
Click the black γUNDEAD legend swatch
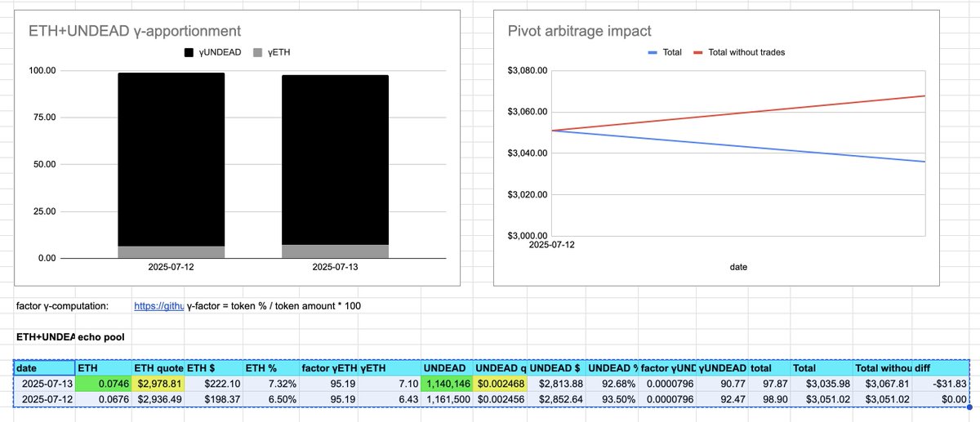189,52
